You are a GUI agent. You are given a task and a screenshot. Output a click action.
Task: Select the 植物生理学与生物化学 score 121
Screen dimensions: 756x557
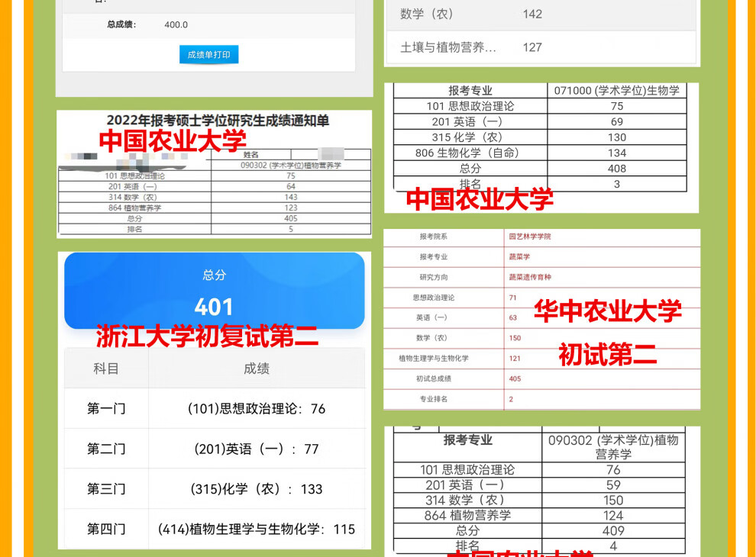(515, 359)
